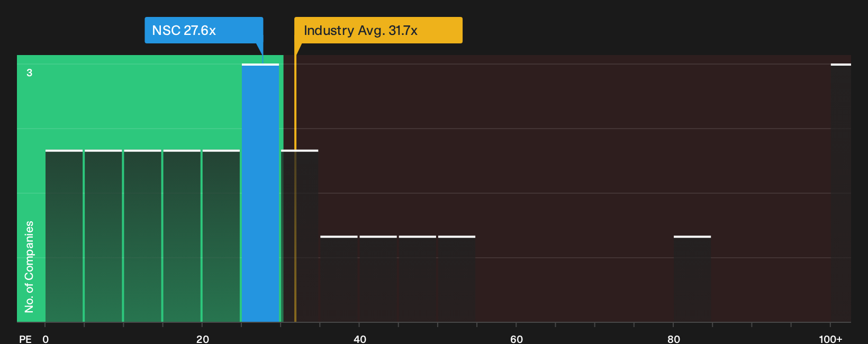Select the 40 to 45 PE bar
The image size is (868, 344).
point(378,279)
